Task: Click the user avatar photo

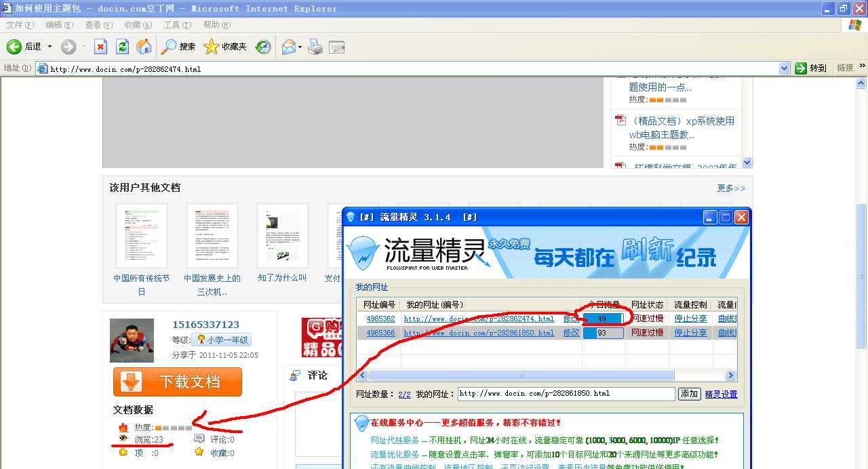Action: coord(132,340)
